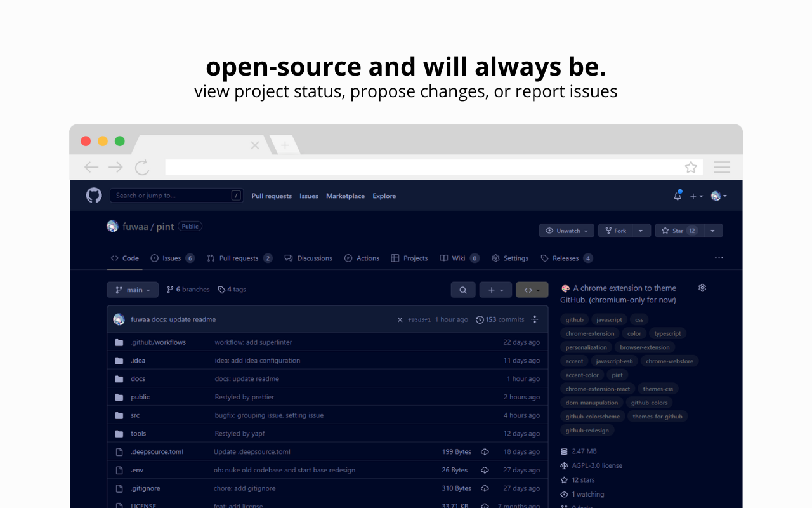Click the GitHub logo icon
812x508 pixels.
click(94, 196)
